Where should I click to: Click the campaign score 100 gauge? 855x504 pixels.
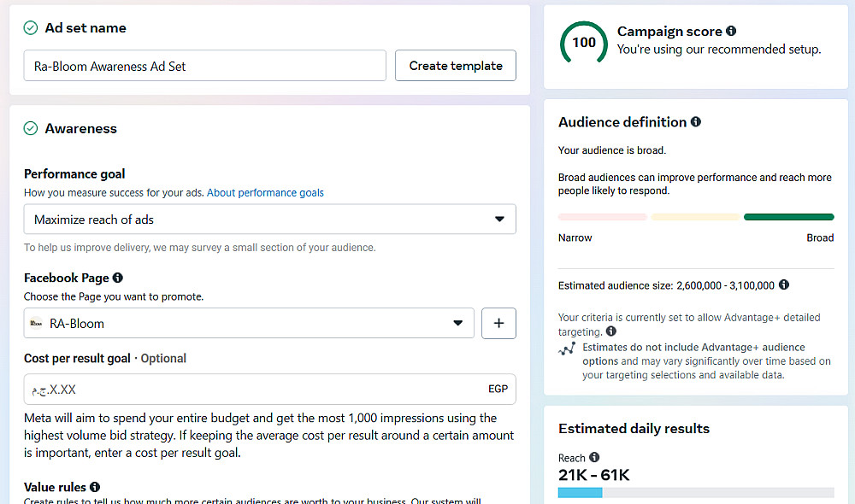point(584,43)
